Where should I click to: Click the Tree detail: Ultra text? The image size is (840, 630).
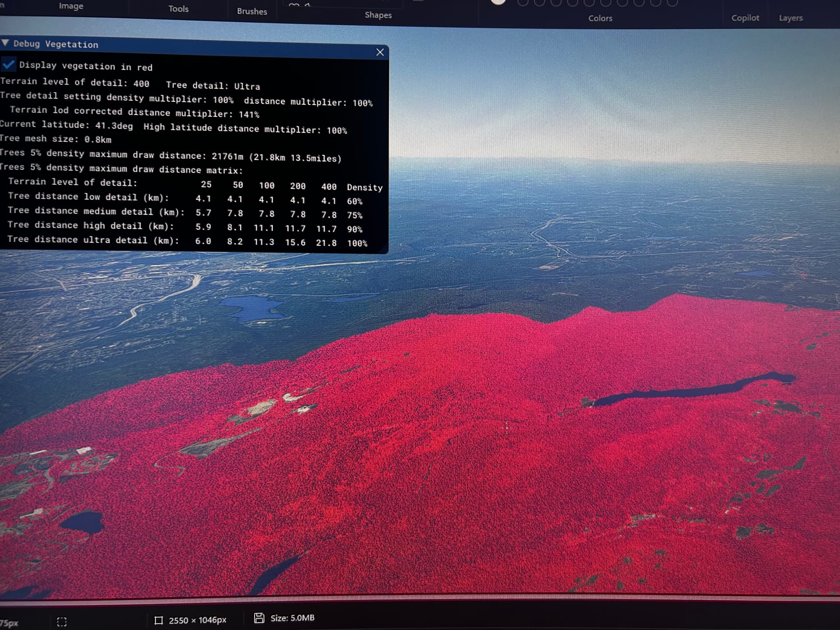(x=213, y=85)
